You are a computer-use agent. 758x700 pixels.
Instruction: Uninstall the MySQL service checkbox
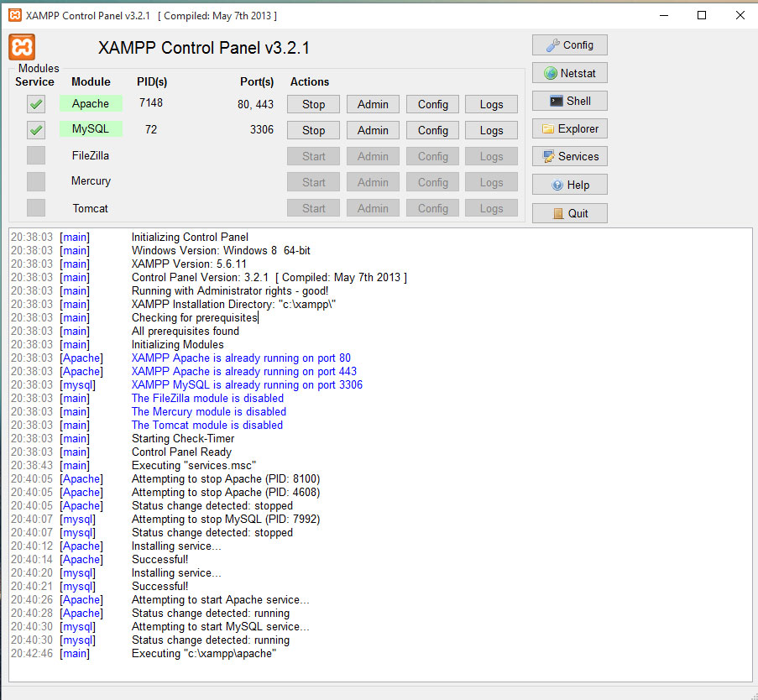click(x=36, y=129)
